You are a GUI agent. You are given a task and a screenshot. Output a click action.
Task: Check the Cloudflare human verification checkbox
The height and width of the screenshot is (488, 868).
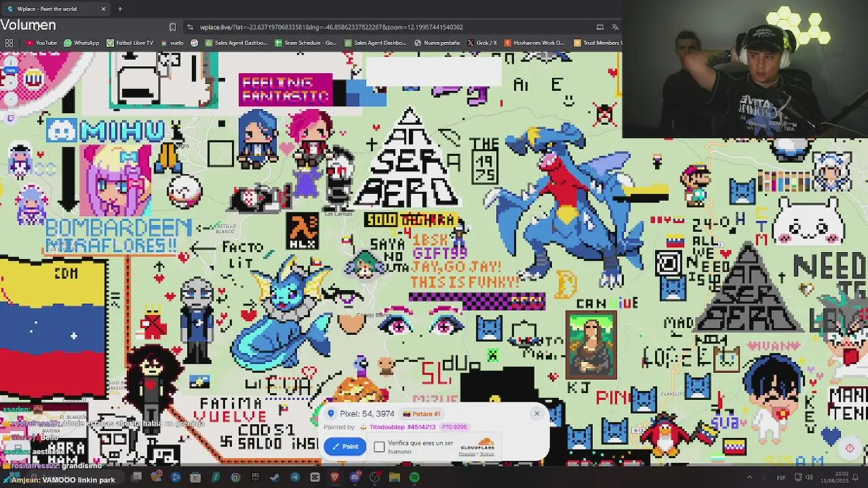pyautogui.click(x=379, y=447)
